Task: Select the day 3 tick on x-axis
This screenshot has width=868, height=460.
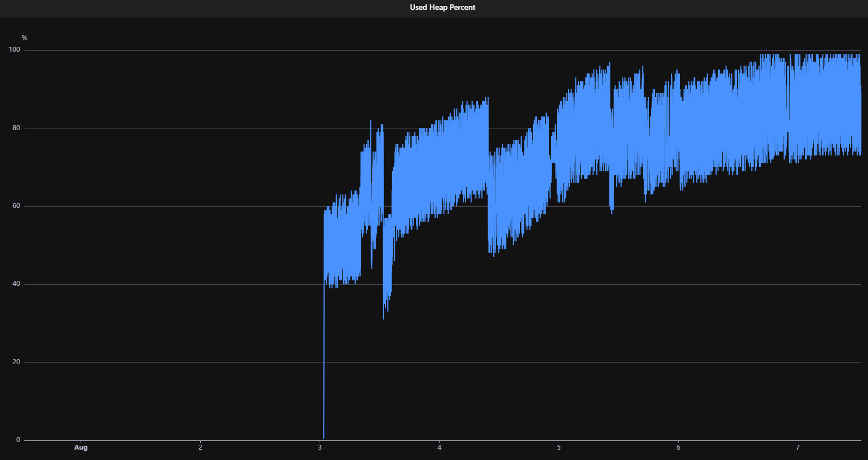Action: pos(320,447)
